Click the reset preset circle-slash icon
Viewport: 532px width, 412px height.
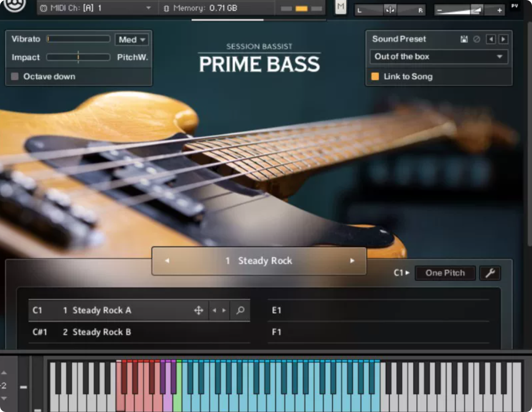coord(477,40)
